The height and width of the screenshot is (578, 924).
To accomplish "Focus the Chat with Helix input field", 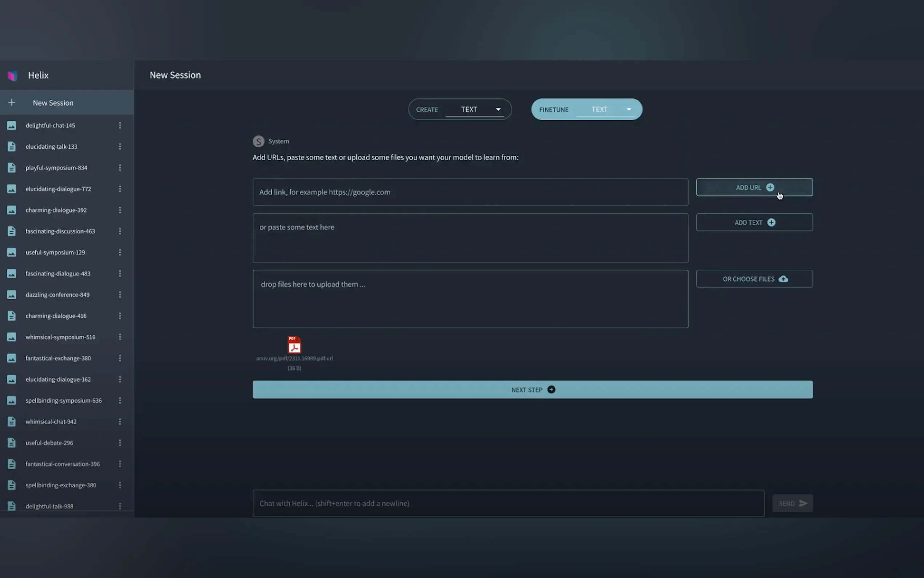I will (x=508, y=503).
